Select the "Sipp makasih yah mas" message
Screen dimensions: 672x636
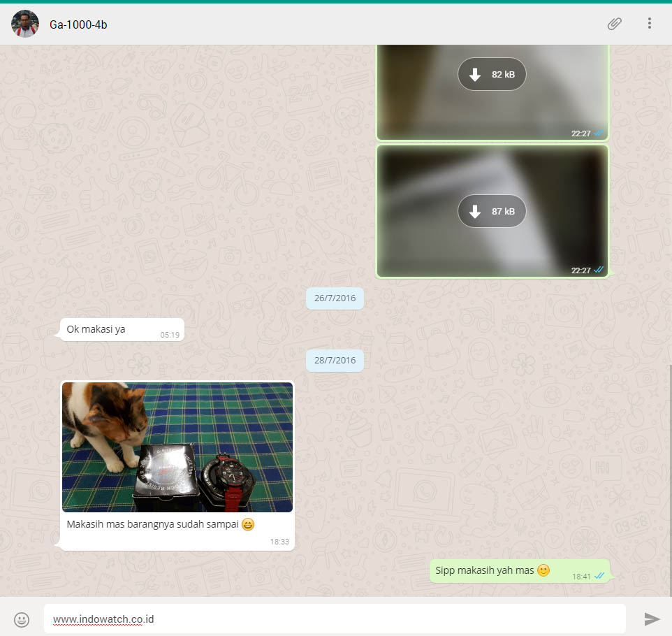(x=485, y=570)
